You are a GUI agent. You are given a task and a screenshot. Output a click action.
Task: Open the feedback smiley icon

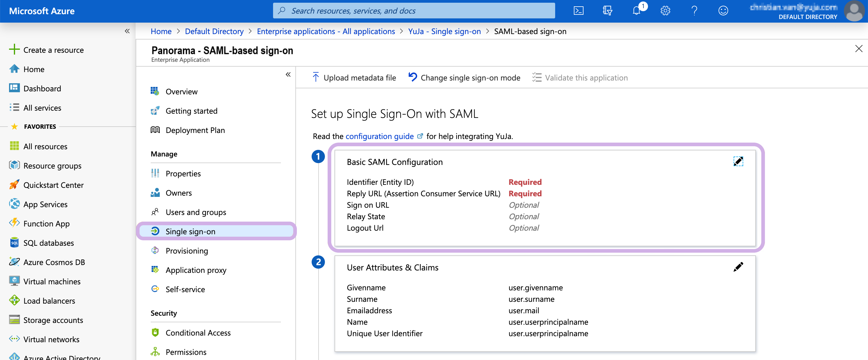click(723, 11)
